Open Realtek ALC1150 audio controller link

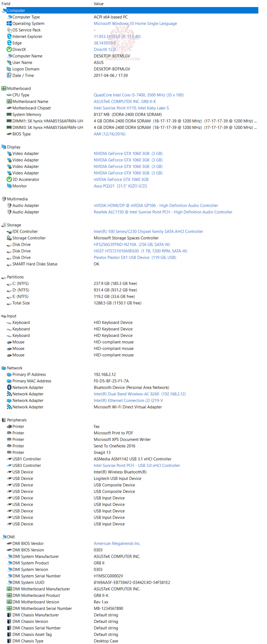coord(163,212)
